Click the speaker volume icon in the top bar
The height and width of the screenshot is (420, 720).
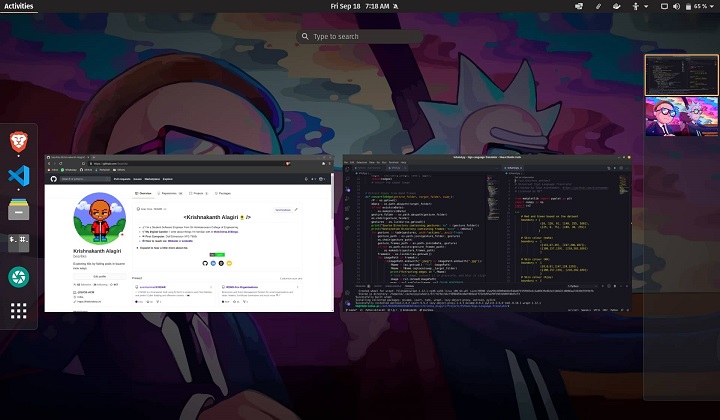point(676,6)
